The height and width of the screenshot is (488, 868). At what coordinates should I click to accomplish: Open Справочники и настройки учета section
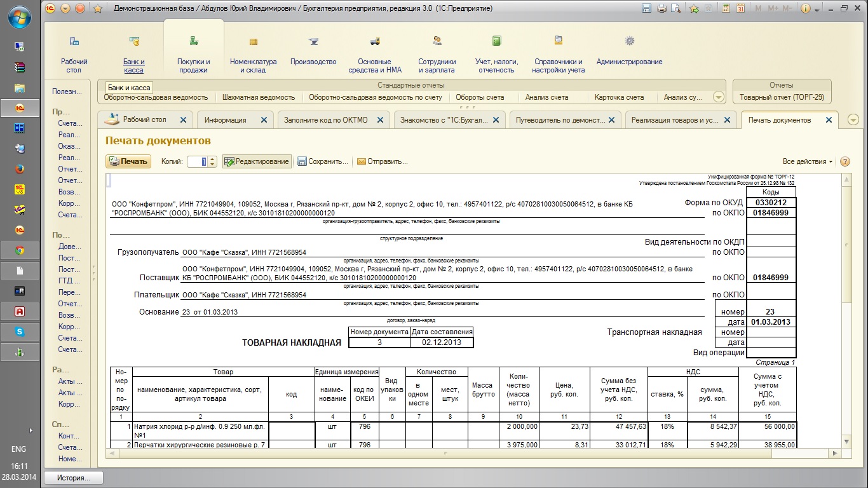coord(559,54)
